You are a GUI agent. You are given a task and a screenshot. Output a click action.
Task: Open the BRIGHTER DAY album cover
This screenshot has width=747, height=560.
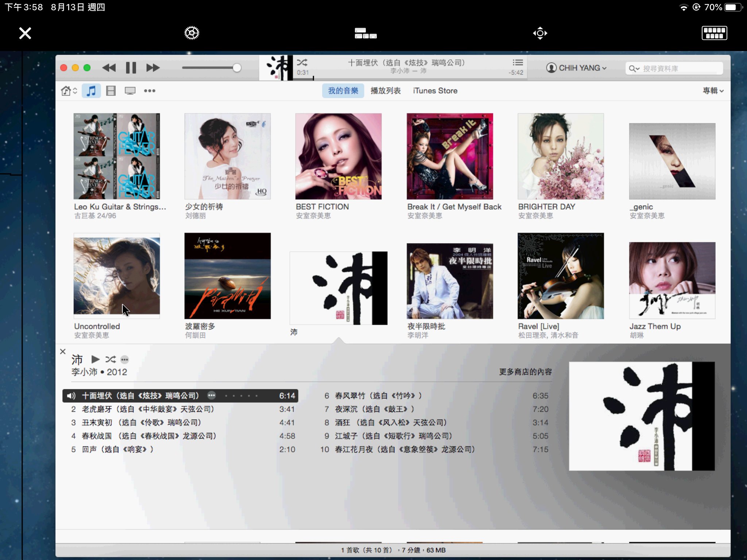pos(561,156)
